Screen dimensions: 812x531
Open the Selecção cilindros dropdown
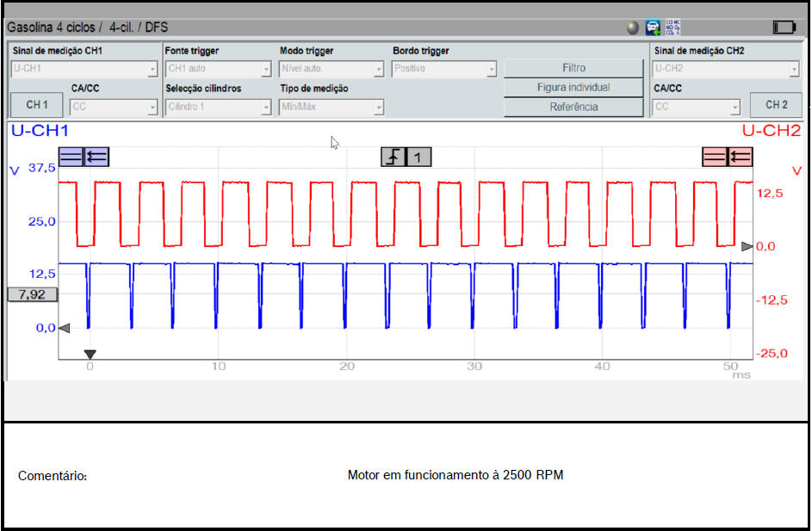[x=219, y=108]
